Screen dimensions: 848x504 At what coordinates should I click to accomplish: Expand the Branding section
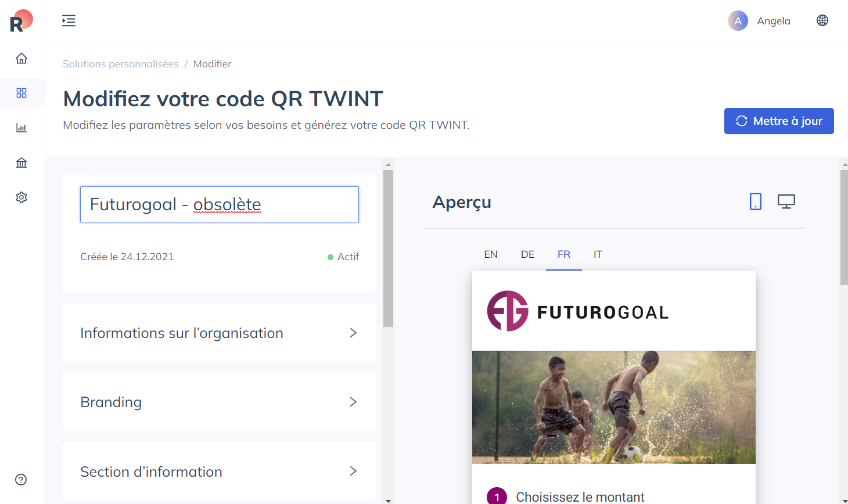point(220,402)
